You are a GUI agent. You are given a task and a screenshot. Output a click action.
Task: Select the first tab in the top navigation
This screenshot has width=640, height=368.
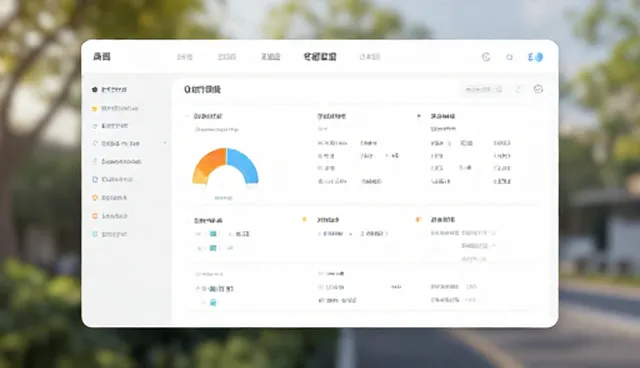[184, 57]
